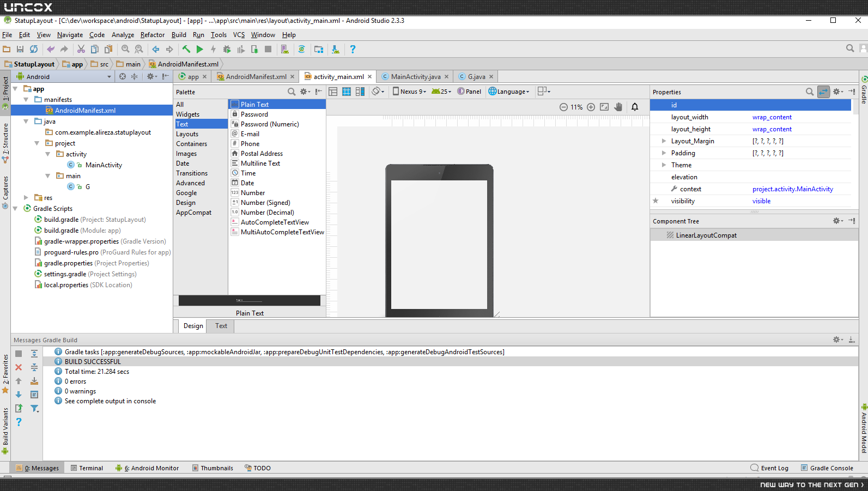
Task: Open the Gradle Console
Action: coord(827,468)
